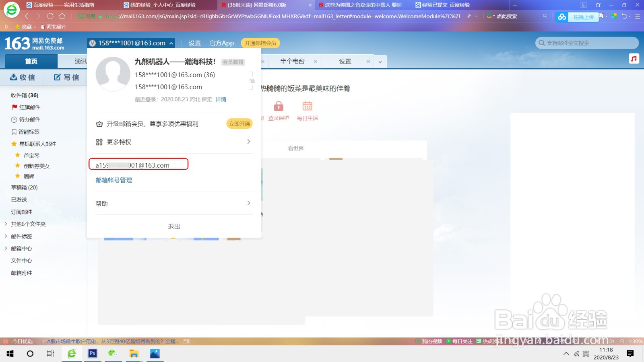Viewport: 644px width, 362px height.
Task: Click the 每日生活 calendar icon
Action: pos(308,106)
